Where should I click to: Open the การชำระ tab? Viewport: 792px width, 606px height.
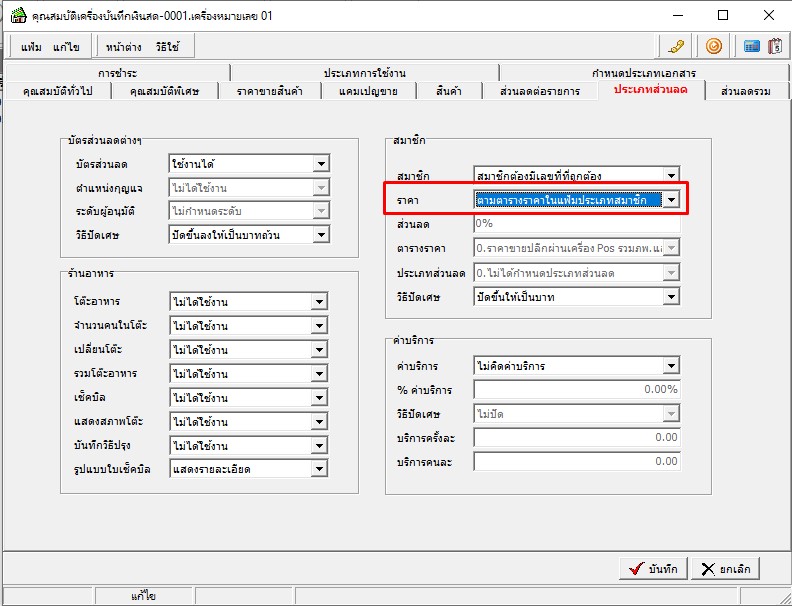click(117, 74)
